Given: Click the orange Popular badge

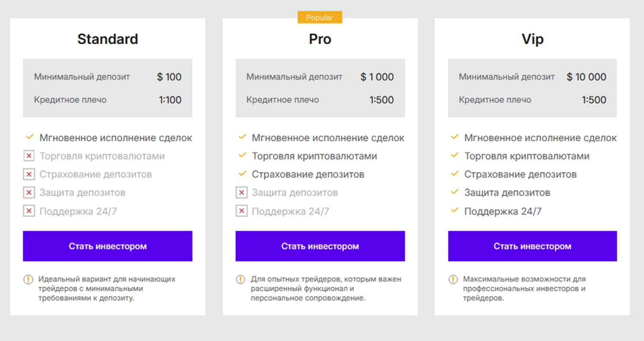Looking at the screenshot, I should point(320,18).
